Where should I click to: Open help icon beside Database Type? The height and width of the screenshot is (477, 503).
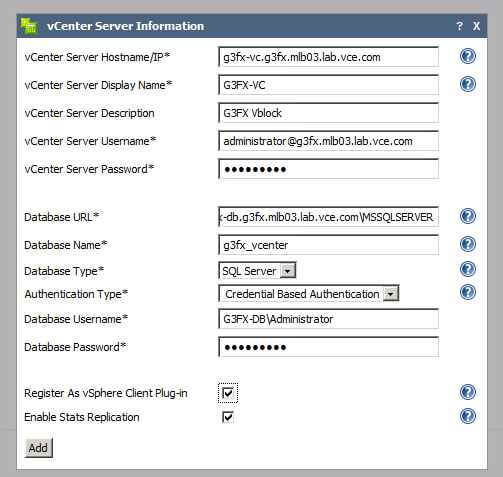pos(468,269)
